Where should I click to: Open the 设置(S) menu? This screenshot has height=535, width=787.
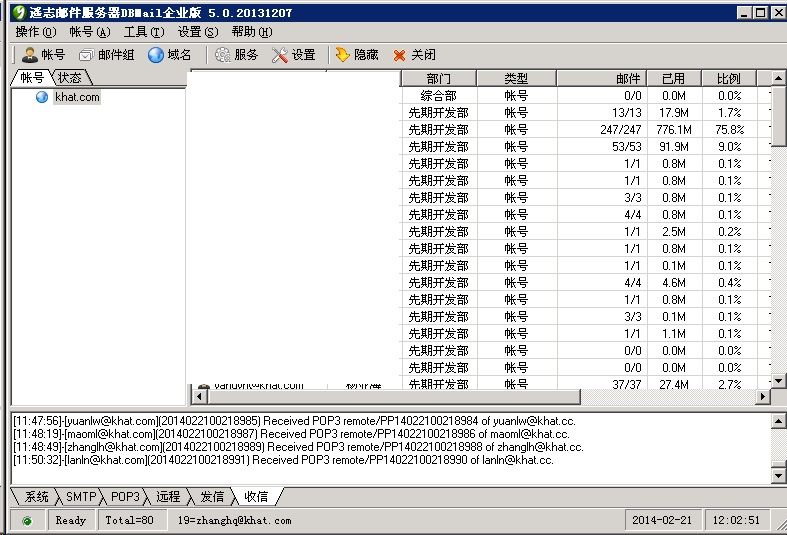click(x=198, y=32)
